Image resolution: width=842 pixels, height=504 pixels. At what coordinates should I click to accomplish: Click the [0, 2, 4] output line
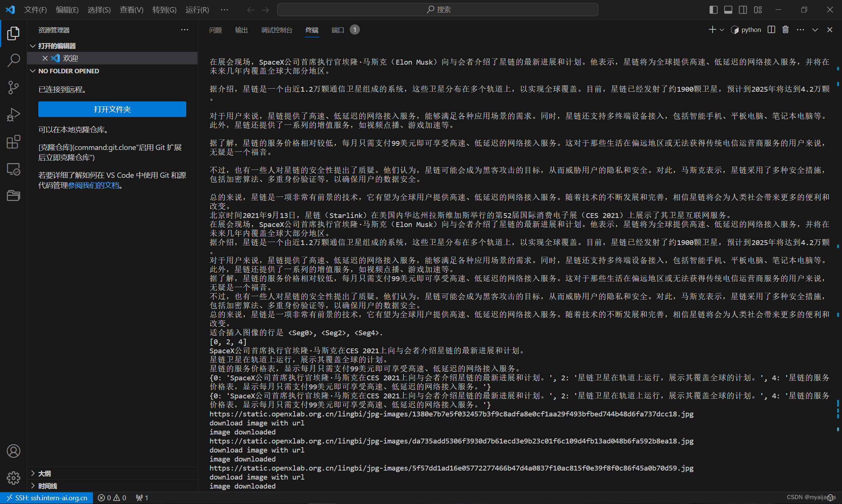pyautogui.click(x=228, y=342)
